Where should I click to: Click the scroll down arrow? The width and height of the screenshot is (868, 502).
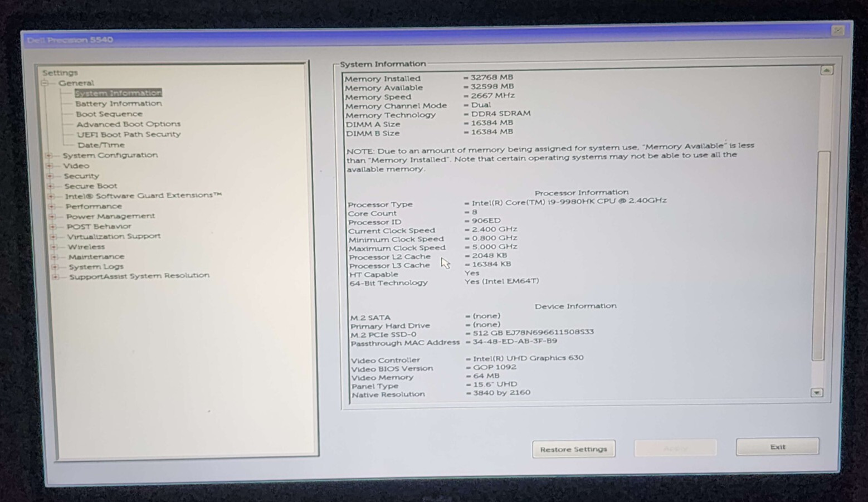pos(817,393)
